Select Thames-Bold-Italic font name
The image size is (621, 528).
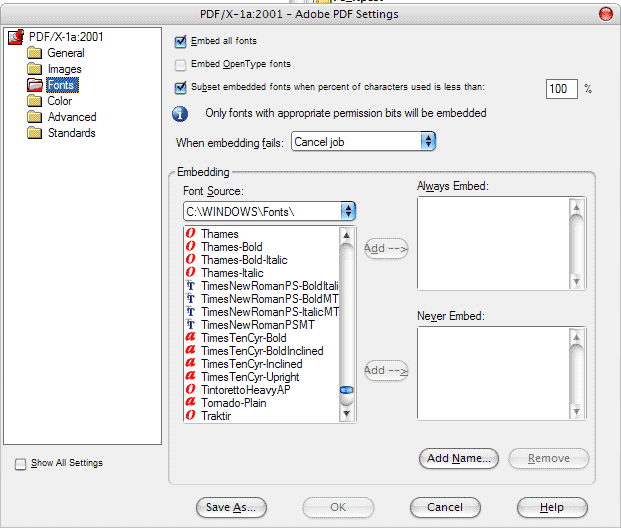tap(244, 260)
